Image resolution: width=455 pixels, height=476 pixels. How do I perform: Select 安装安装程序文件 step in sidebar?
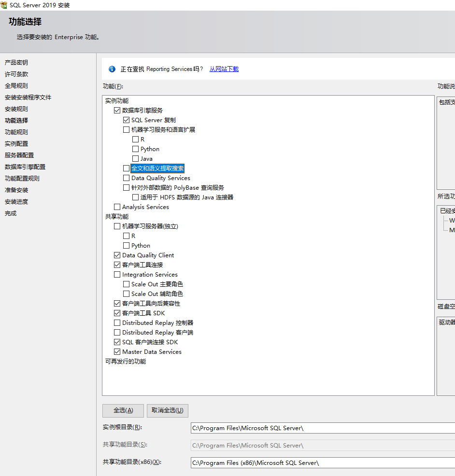(28, 97)
